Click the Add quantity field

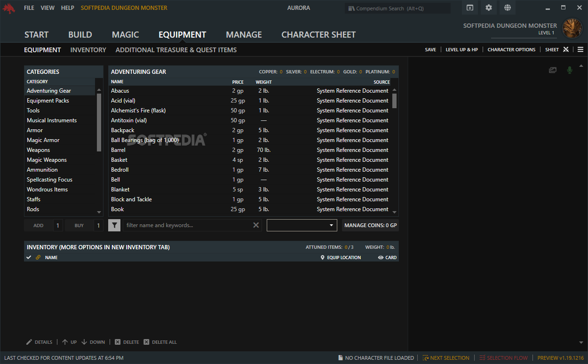[58, 225]
